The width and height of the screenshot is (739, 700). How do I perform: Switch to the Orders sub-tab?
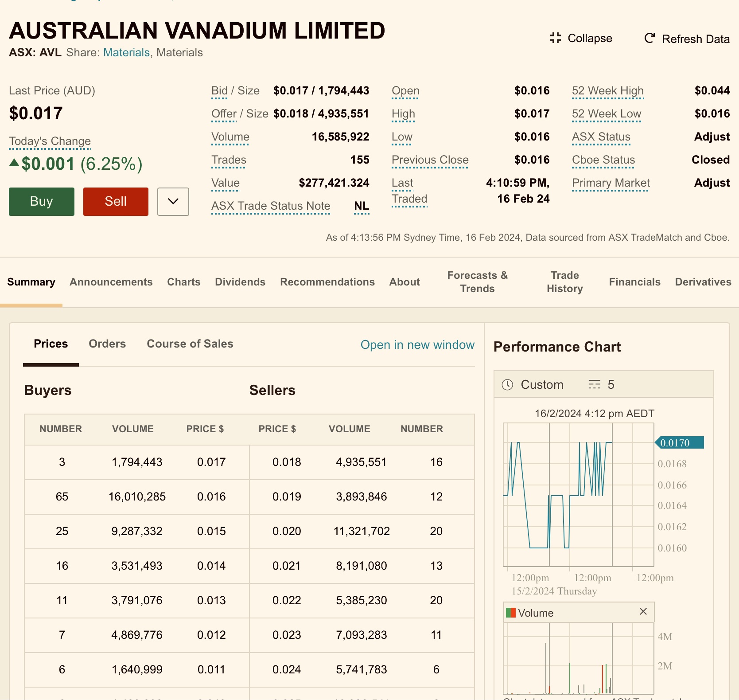pos(107,344)
